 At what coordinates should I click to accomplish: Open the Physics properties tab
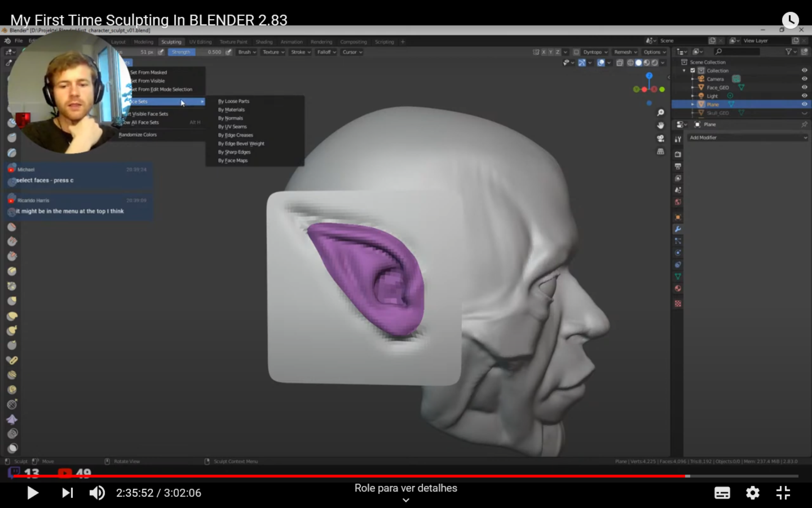[678, 253]
